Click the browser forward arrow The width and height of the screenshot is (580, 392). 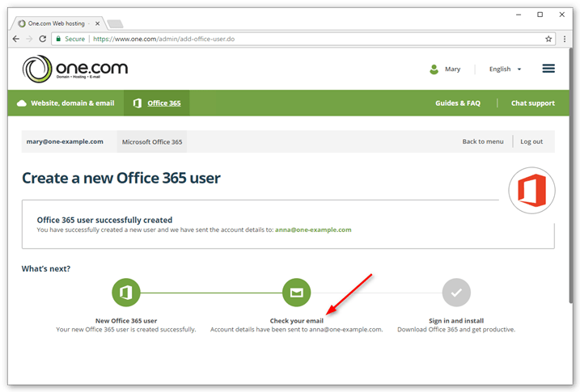point(29,39)
